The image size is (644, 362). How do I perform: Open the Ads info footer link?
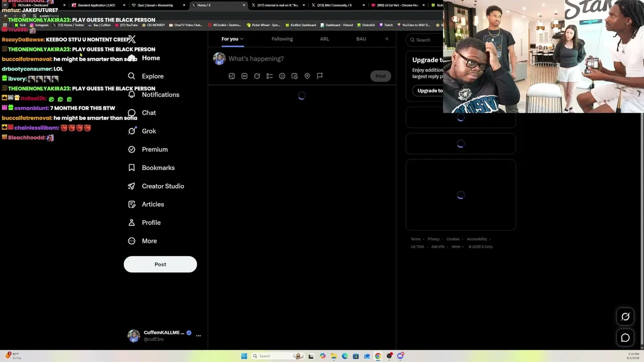pyautogui.click(x=438, y=247)
